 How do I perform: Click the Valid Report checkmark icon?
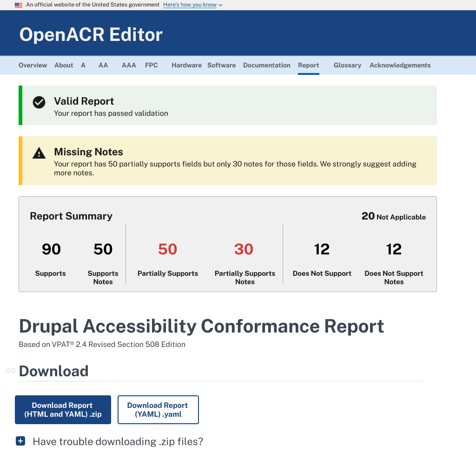tap(39, 102)
